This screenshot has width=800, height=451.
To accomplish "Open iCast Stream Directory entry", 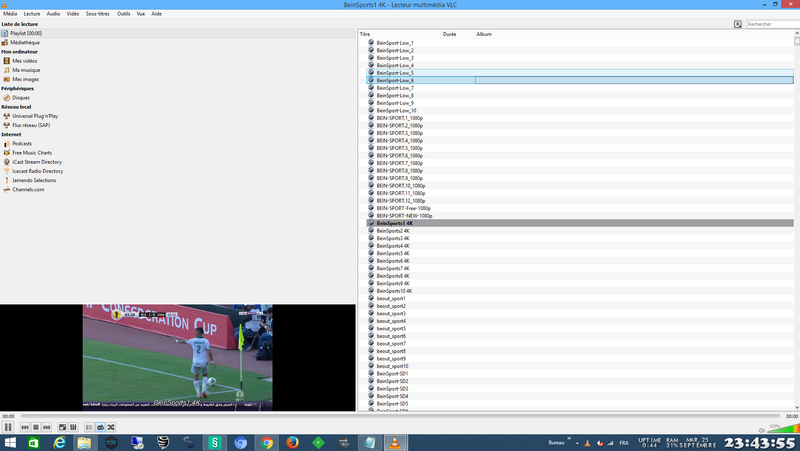I will point(37,162).
